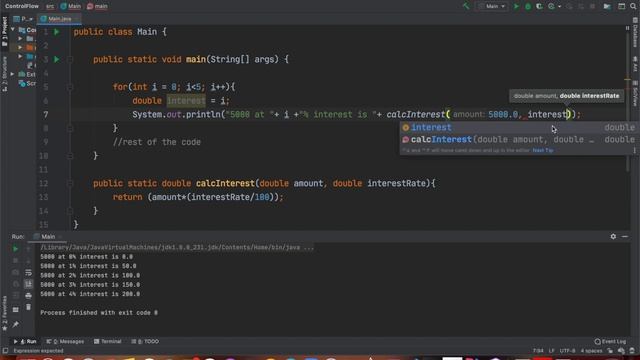The width and height of the screenshot is (640, 360).
Task: Start debugging with the toolbar bug icon
Action: (528, 6)
